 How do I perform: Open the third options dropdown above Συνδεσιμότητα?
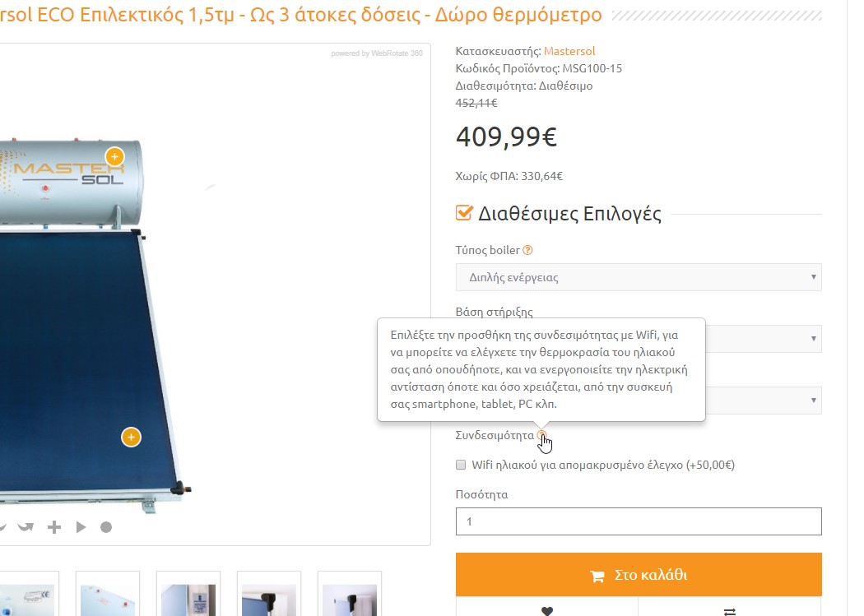tap(763, 401)
